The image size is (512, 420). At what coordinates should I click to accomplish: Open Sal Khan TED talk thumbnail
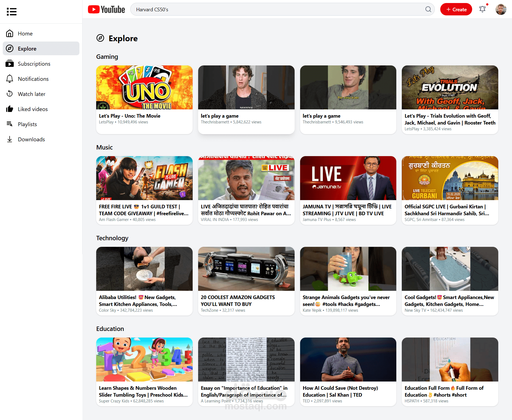pyautogui.click(x=348, y=360)
